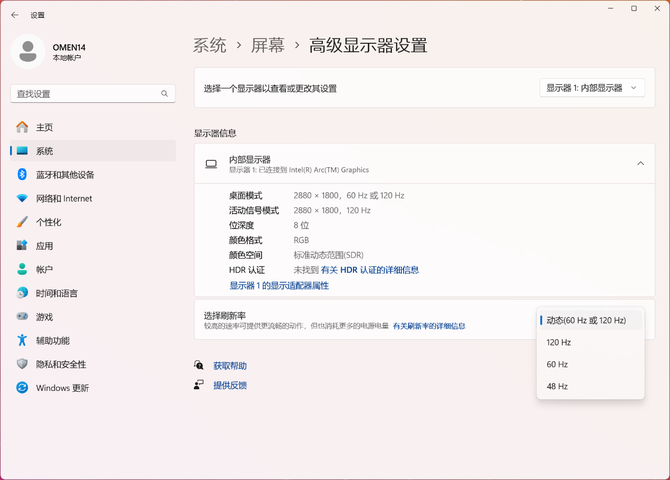This screenshot has height=480, width=670.
Task: Click the 2880 × 1800, 120 Hz active signal value
Action: tap(332, 210)
